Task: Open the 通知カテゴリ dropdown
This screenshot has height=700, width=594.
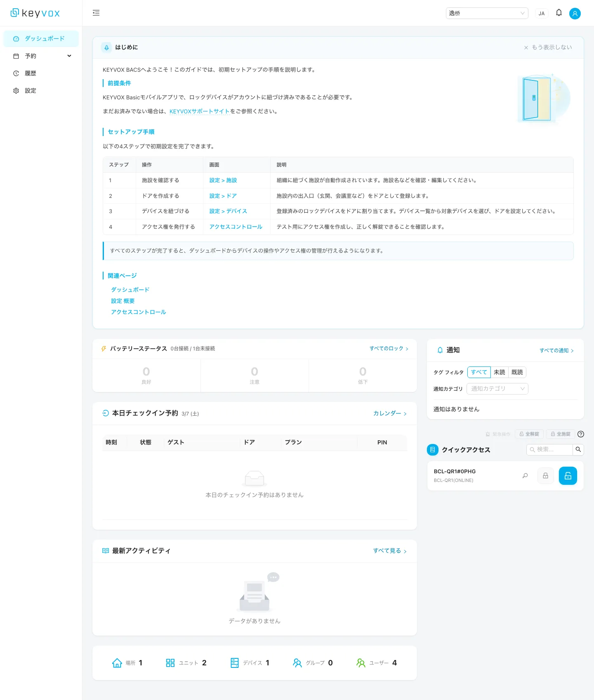Action: [x=497, y=389]
